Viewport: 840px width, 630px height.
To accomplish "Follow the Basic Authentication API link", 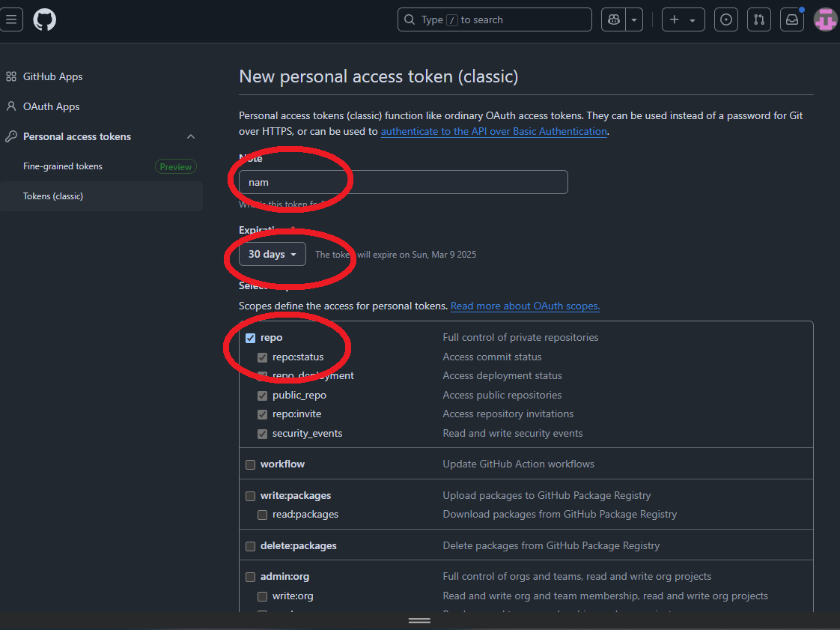I will [x=493, y=131].
